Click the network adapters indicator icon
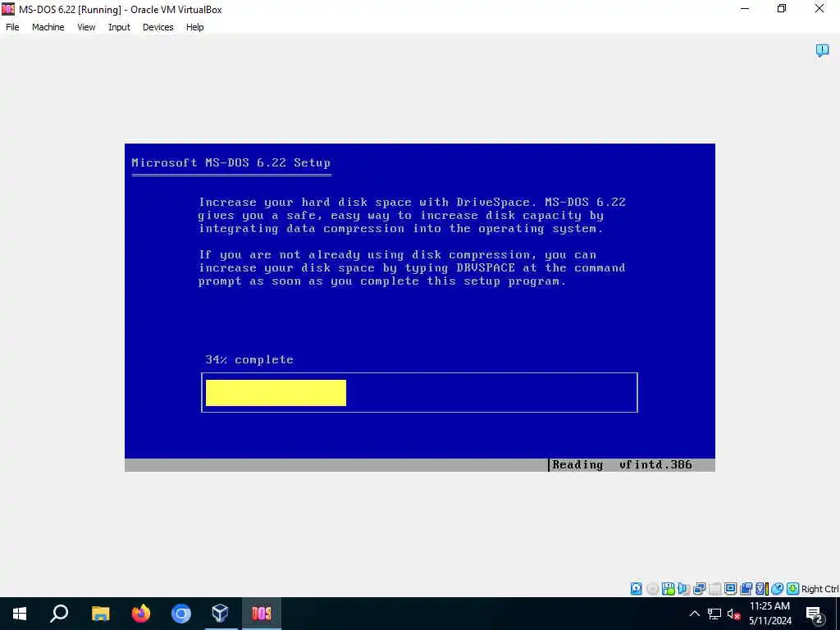840x630 pixels. pyautogui.click(x=699, y=589)
